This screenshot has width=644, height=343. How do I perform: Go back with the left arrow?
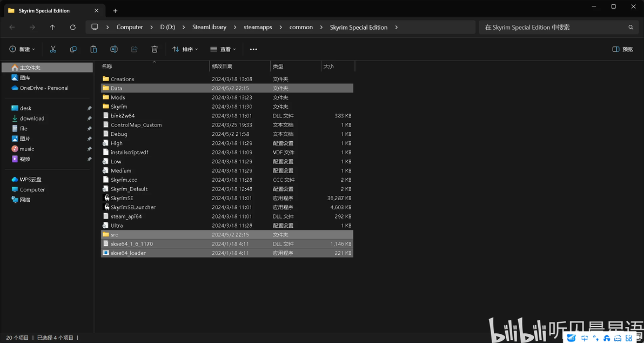pyautogui.click(x=12, y=27)
